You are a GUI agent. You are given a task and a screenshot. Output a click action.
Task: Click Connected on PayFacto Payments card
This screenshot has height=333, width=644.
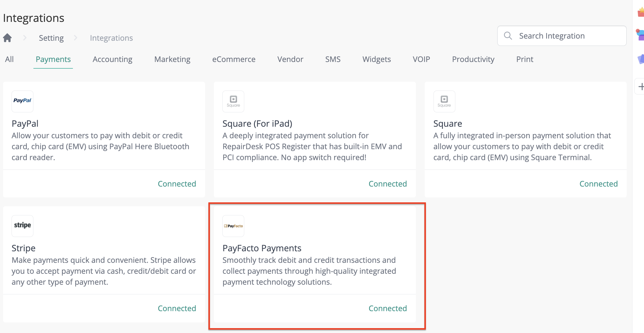click(388, 308)
